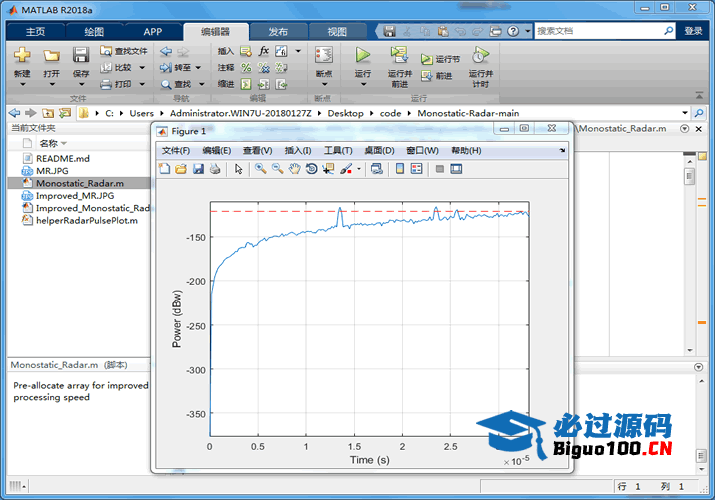
Task: Open the New (新建) dropdown arrow
Action: 22,84
